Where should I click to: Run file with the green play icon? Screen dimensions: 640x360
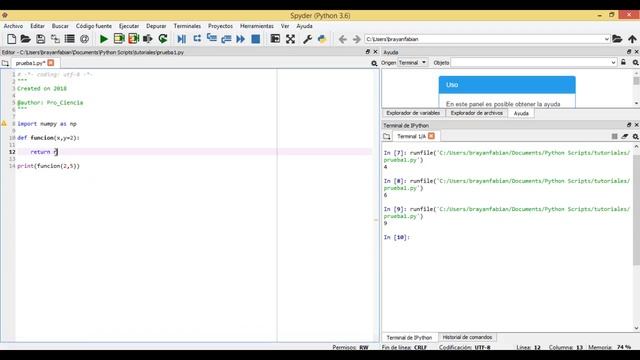tap(104, 39)
